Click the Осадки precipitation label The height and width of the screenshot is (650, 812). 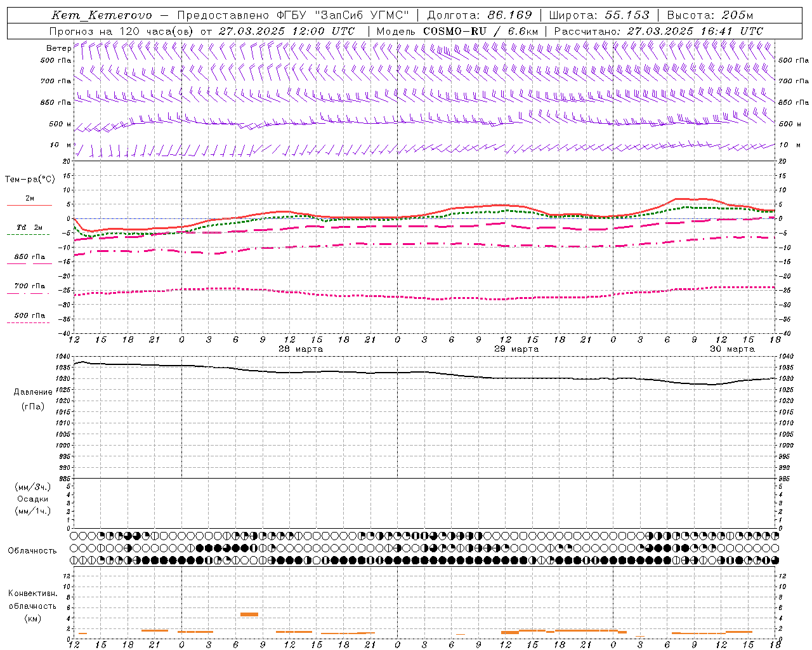[x=32, y=499]
